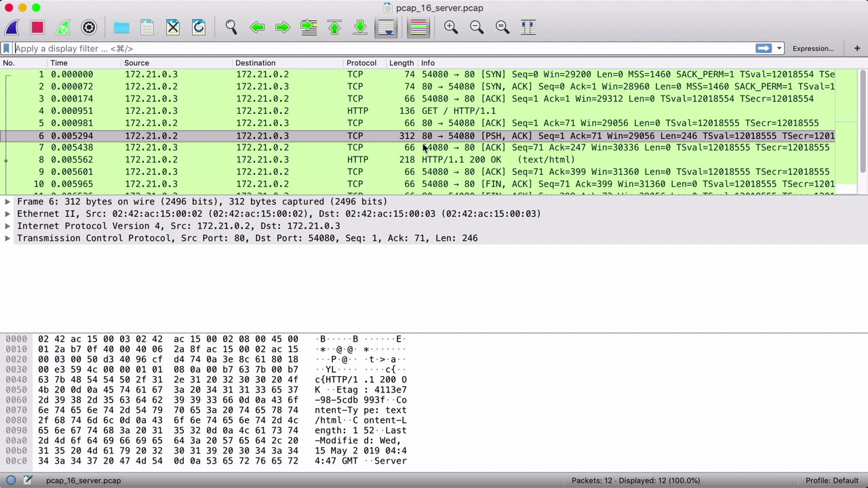Add a display filter button with plus

857,48
